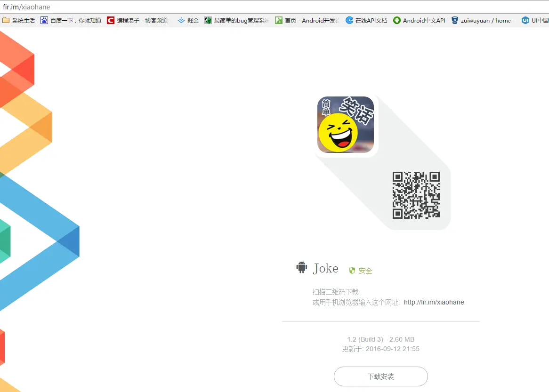Click the 扫描二维码下载 text
The image size is (549, 392).
(335, 292)
